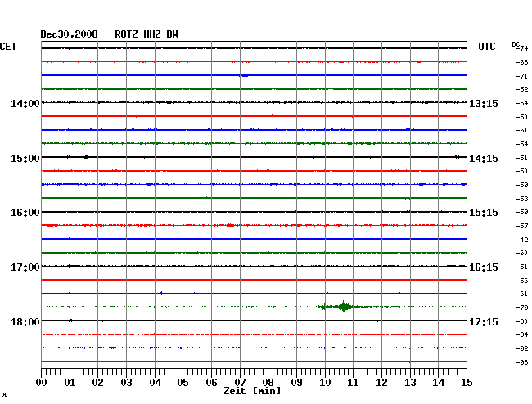
Task: Click the DC offset value -57
Action: pos(522,226)
